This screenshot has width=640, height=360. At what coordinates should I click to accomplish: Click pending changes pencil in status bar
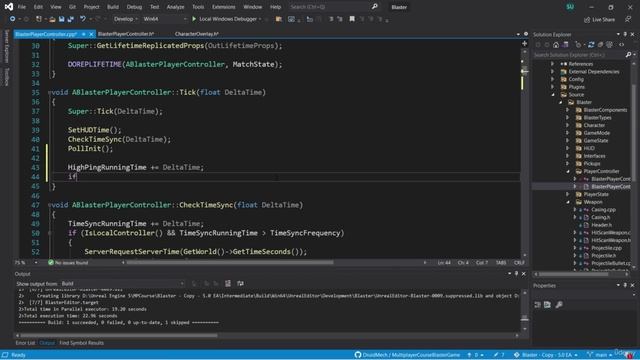tap(496, 355)
